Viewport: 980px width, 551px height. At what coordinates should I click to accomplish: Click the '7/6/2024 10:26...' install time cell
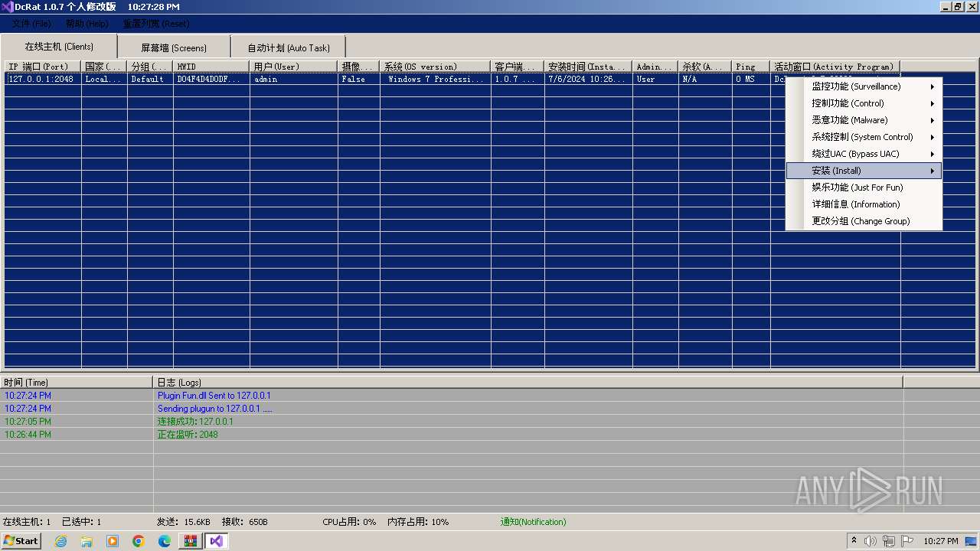[589, 79]
